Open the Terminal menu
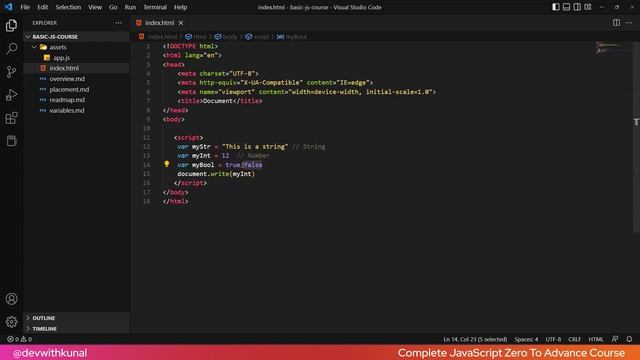The height and width of the screenshot is (360, 640). point(155,7)
